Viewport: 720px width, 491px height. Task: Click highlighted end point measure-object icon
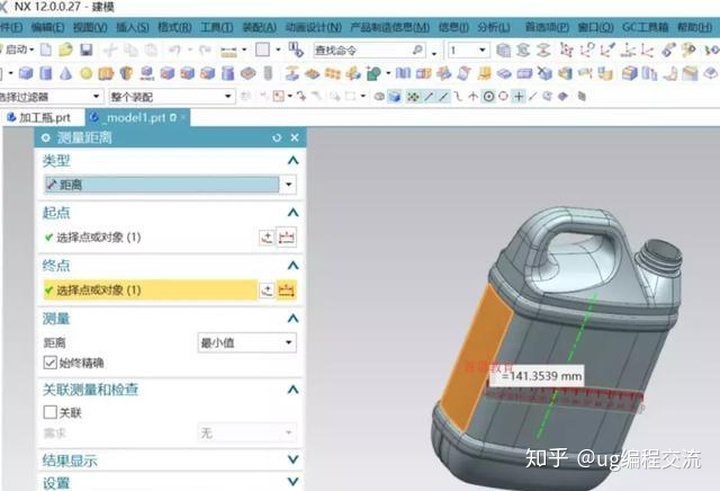point(287,290)
